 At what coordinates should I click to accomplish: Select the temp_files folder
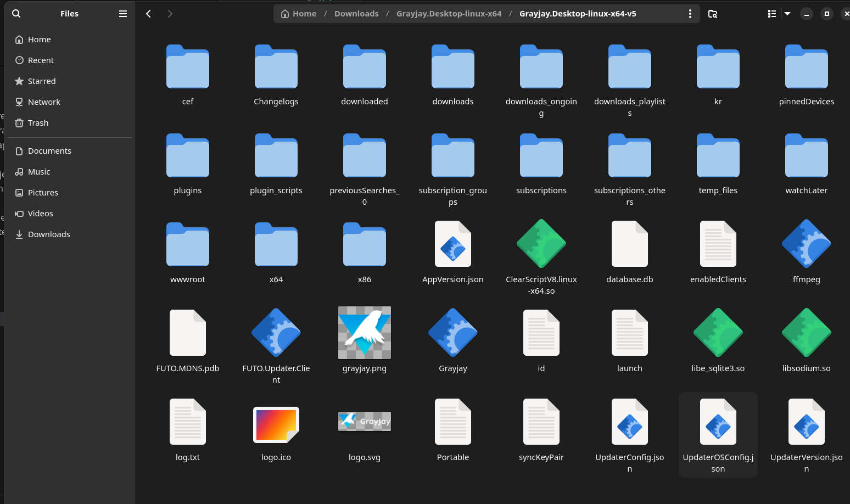718,155
